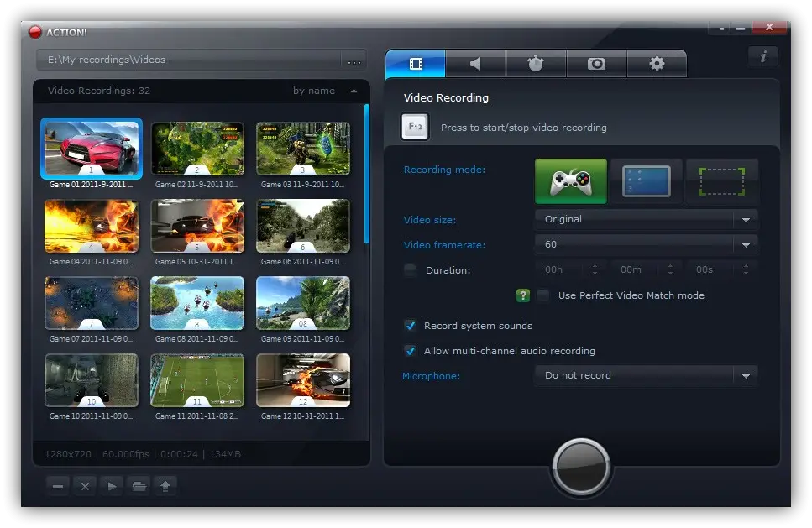Browse recordings folder with the ellipsis button
This screenshot has height=528, width=812.
(x=354, y=61)
